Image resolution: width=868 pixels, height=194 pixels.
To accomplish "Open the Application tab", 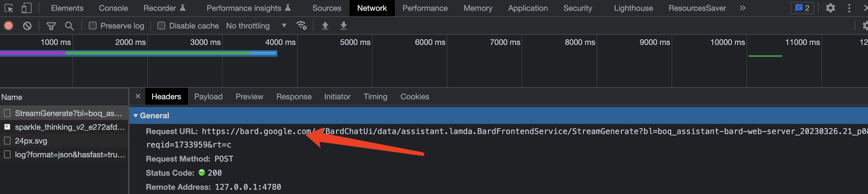I will 528,8.
